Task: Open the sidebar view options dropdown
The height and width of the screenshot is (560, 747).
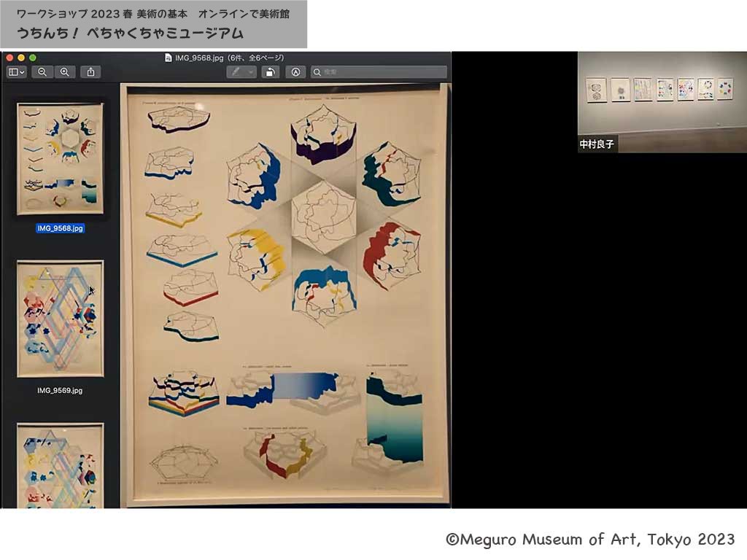Action: pyautogui.click(x=16, y=72)
